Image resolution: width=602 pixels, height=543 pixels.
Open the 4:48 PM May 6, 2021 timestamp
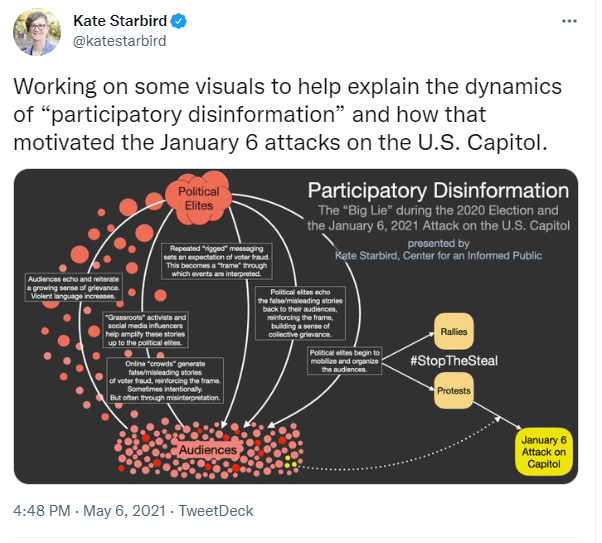pos(89,511)
